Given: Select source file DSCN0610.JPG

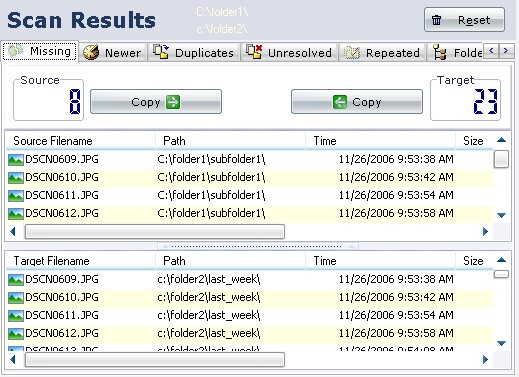Looking at the screenshot, I should pos(249,177).
